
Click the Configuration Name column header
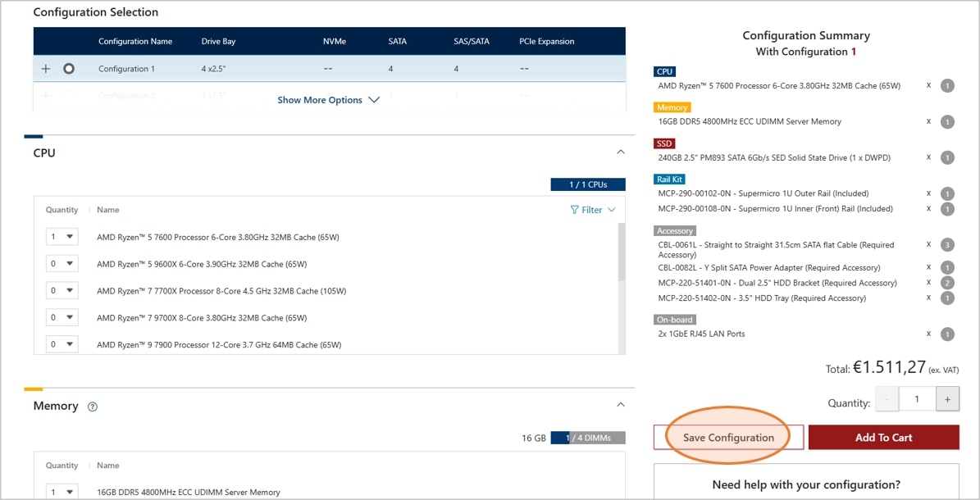coord(135,41)
